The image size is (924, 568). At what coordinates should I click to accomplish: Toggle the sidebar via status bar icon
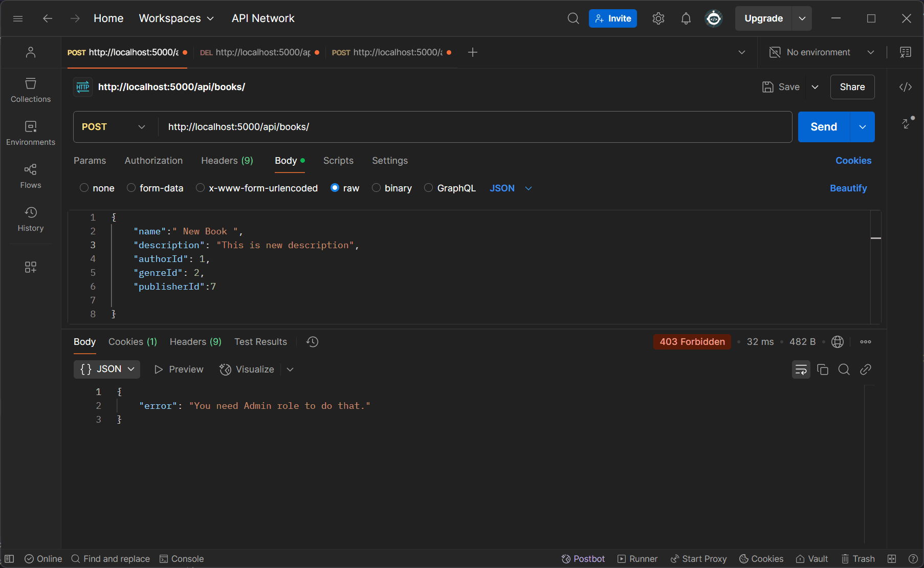[9, 559]
